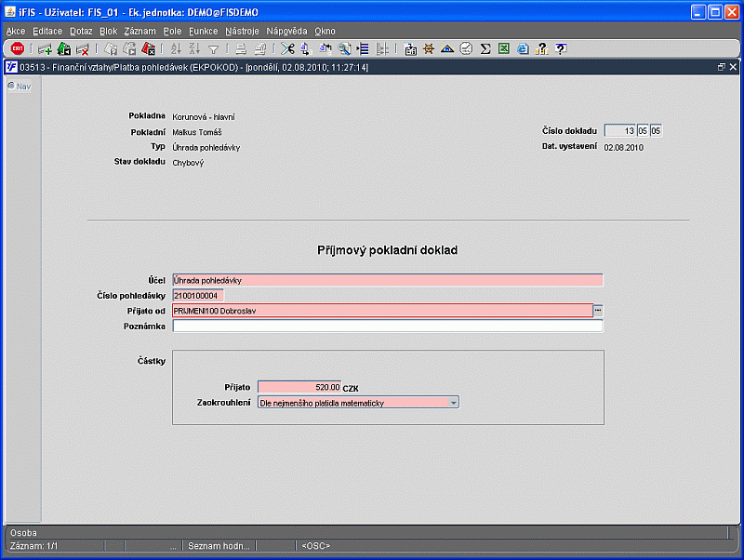Click the Nav button in left panel
The height and width of the screenshot is (560, 744).
[x=20, y=87]
